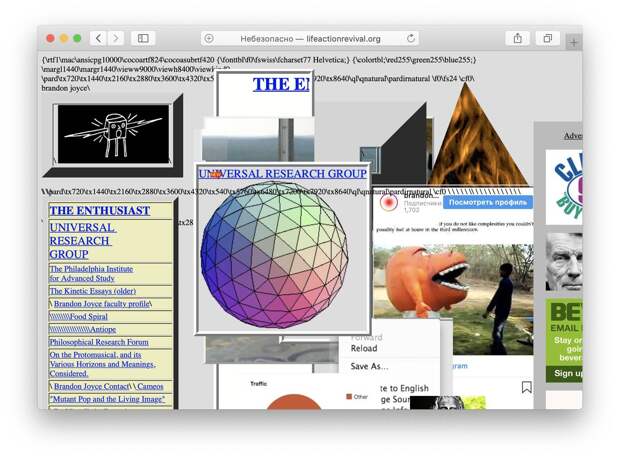
Task: Toggle the Safari sidebar button
Action: tap(143, 38)
